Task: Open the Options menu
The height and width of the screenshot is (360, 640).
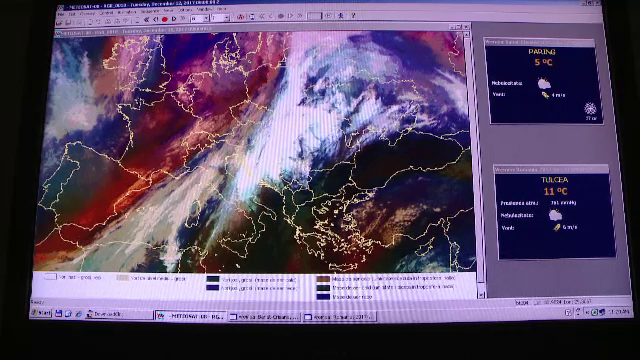Action: (185, 10)
